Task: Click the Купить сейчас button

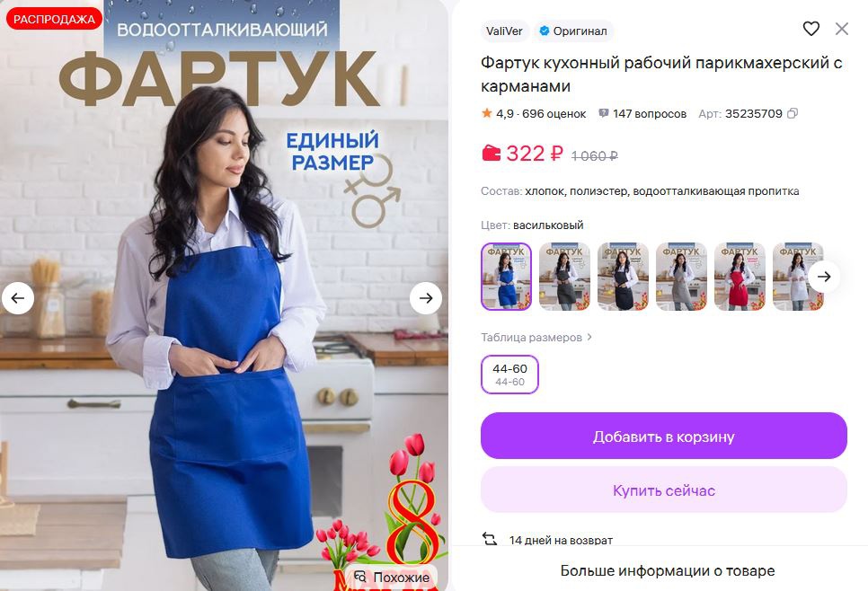Action: [664, 490]
